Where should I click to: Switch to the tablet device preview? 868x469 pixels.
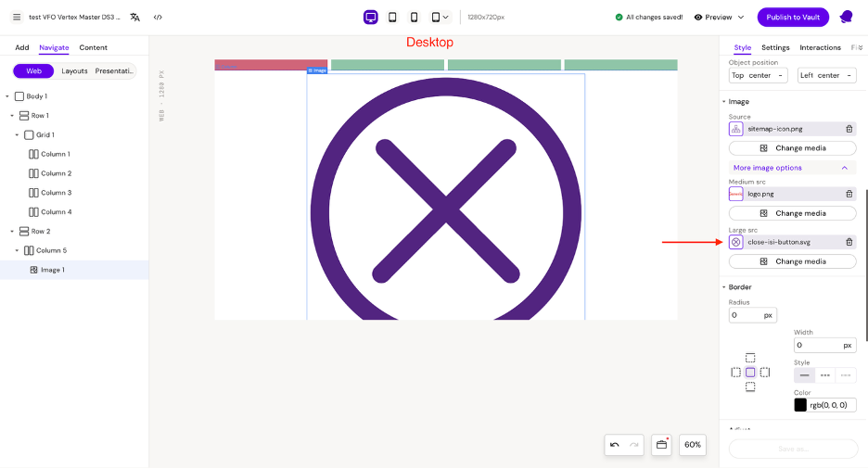392,17
